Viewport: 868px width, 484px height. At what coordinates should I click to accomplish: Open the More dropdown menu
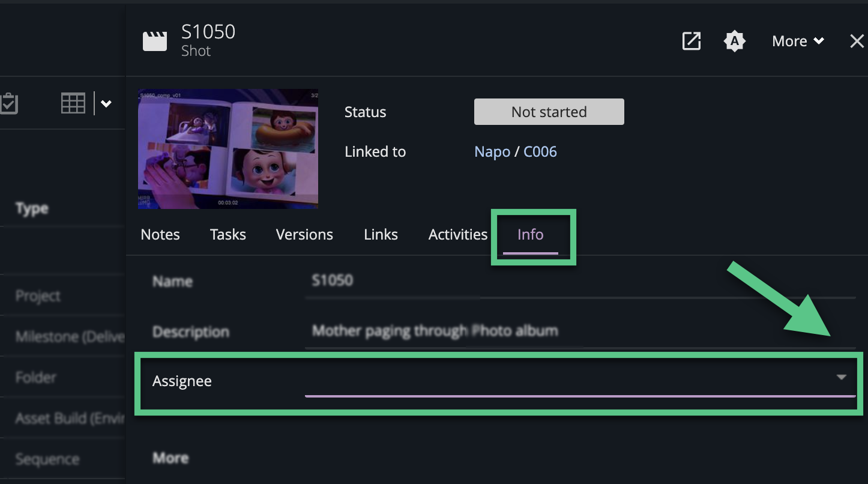[797, 41]
